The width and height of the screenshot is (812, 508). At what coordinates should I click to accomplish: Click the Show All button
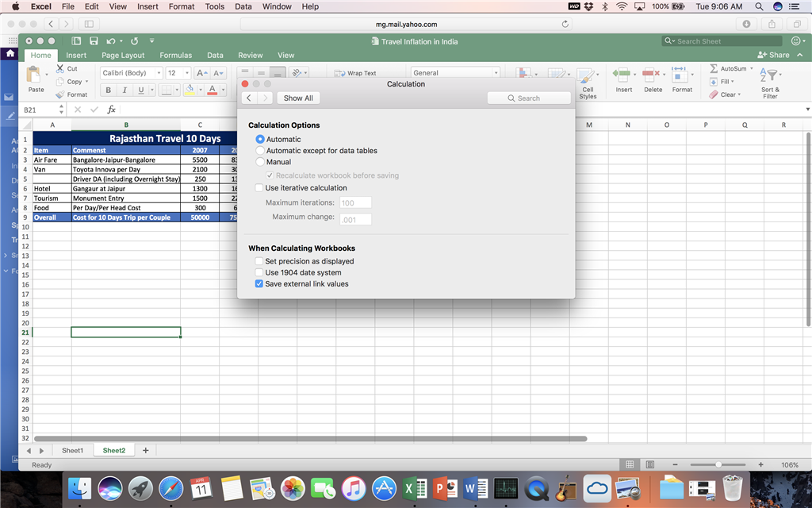[298, 98]
